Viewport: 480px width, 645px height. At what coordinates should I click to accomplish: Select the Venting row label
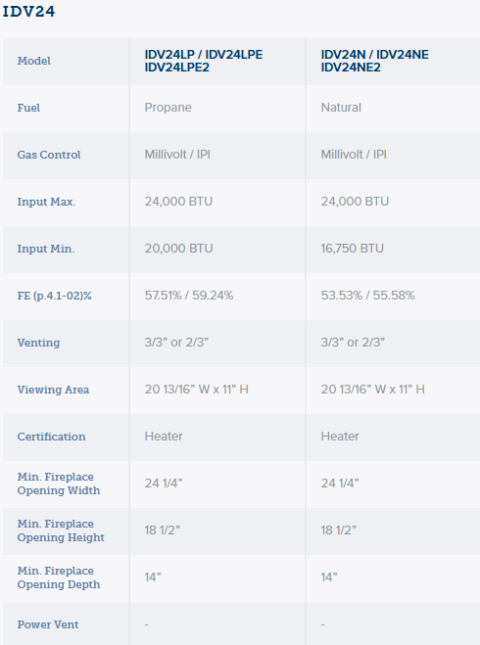(38, 343)
